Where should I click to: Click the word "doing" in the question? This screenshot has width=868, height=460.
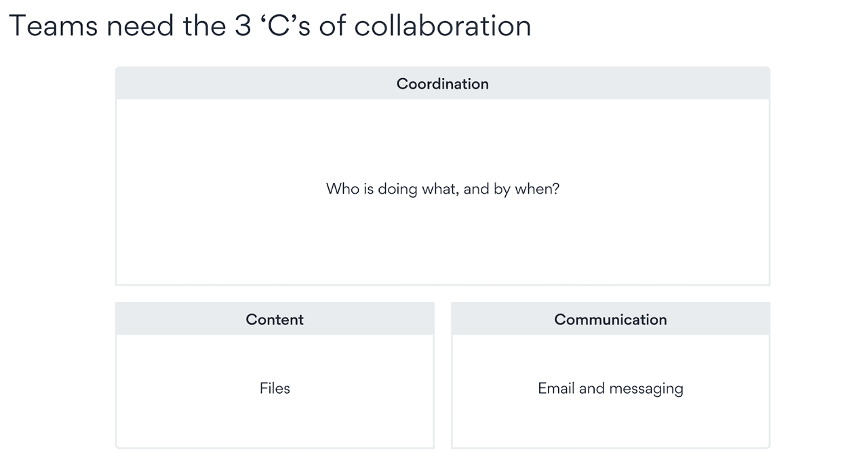[397, 189]
